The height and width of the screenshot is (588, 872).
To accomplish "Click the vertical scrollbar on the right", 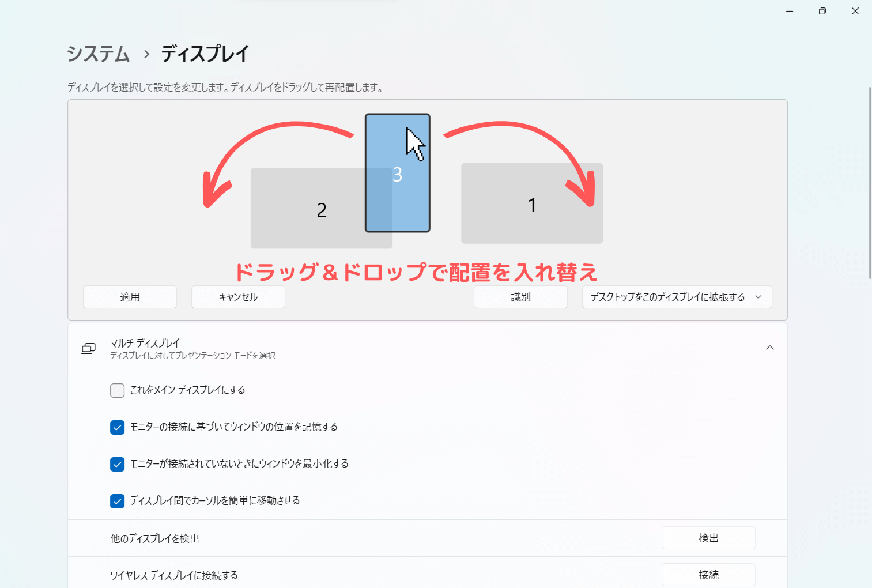I will tap(870, 183).
